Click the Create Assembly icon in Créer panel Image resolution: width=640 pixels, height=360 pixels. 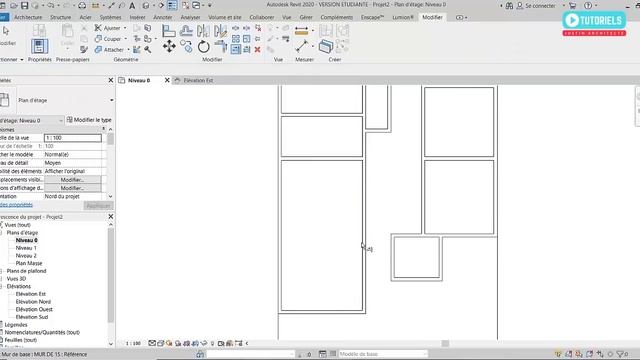pyautogui.click(x=326, y=31)
